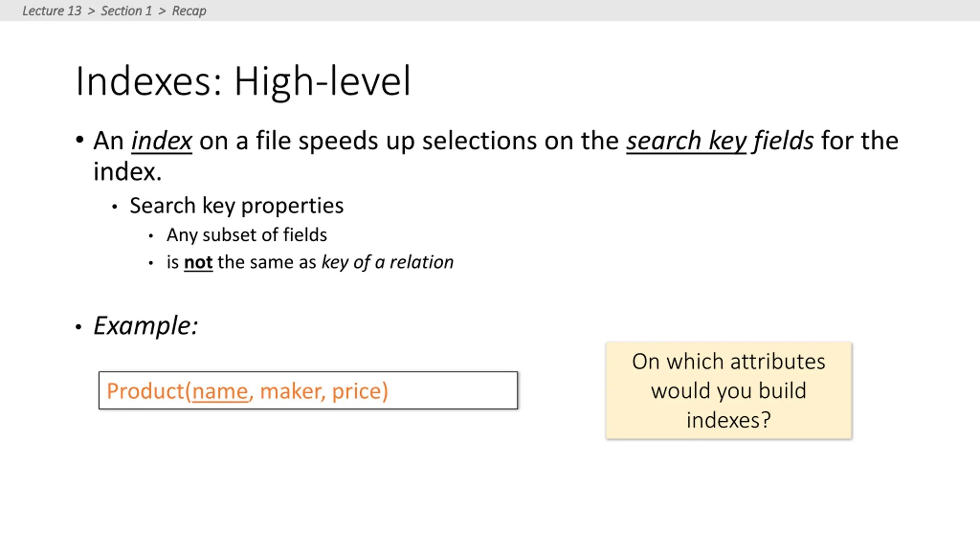Click the underlined word index
Viewport: 980px width, 551px height.
162,141
